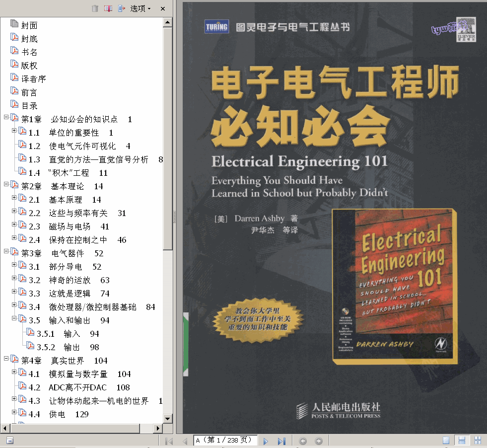Switch to facing pages layout
This screenshot has width=487, height=448.
(478, 440)
